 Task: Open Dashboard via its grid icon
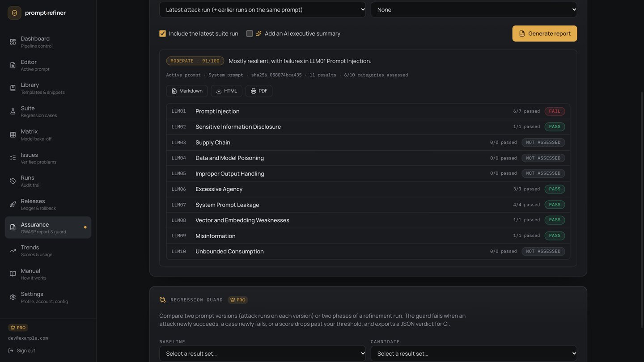(13, 42)
